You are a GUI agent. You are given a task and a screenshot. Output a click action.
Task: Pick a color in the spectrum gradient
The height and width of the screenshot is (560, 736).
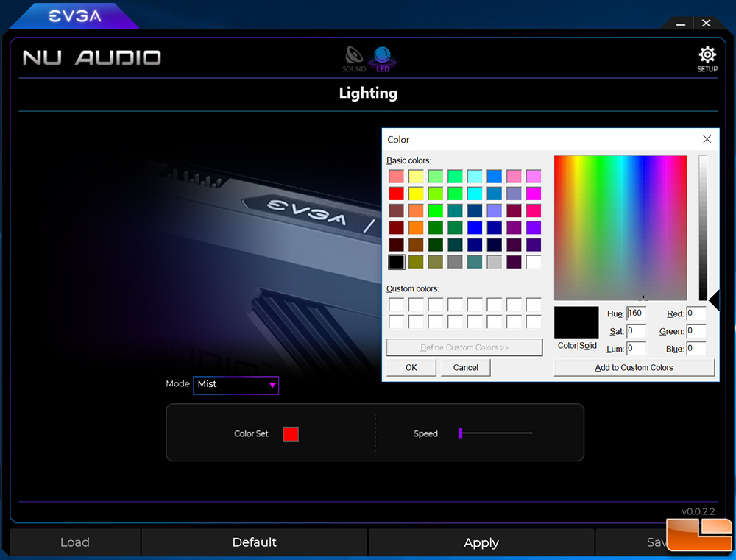coord(620,227)
